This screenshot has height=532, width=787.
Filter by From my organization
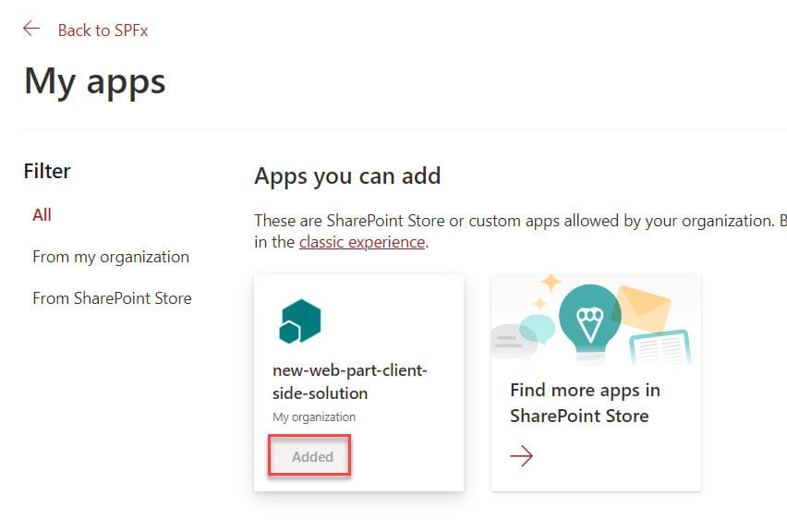111,257
